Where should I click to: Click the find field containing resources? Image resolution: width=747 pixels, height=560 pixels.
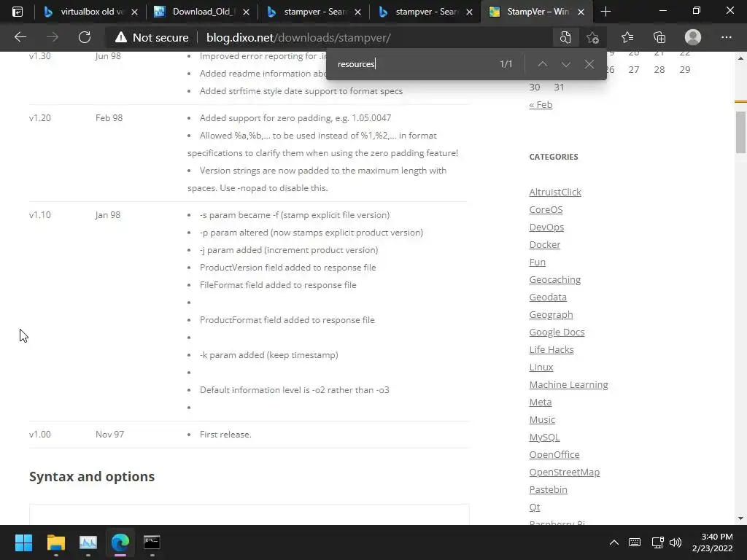pyautogui.click(x=414, y=64)
